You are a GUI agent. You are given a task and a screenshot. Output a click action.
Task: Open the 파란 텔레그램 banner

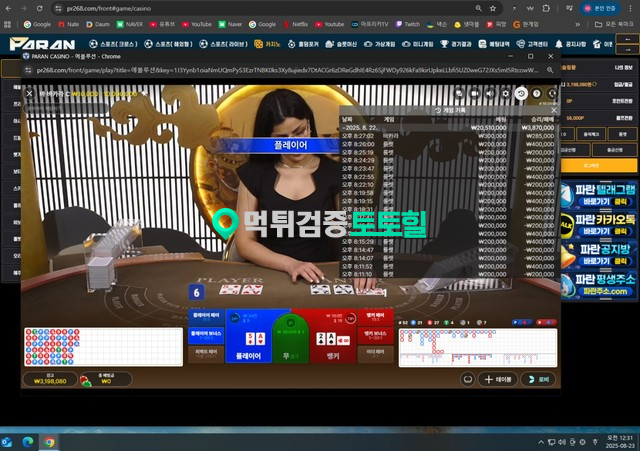[x=599, y=195]
